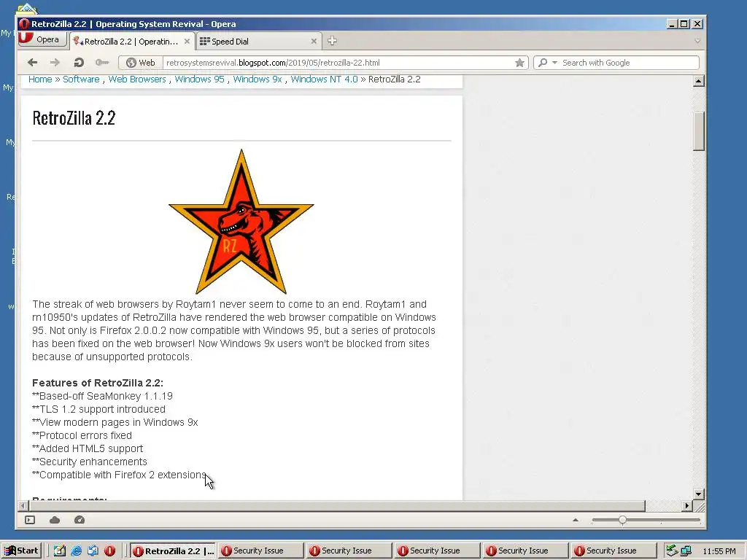The height and width of the screenshot is (560, 747).
Task: Open the Opera main menu button
Action: (42, 39)
